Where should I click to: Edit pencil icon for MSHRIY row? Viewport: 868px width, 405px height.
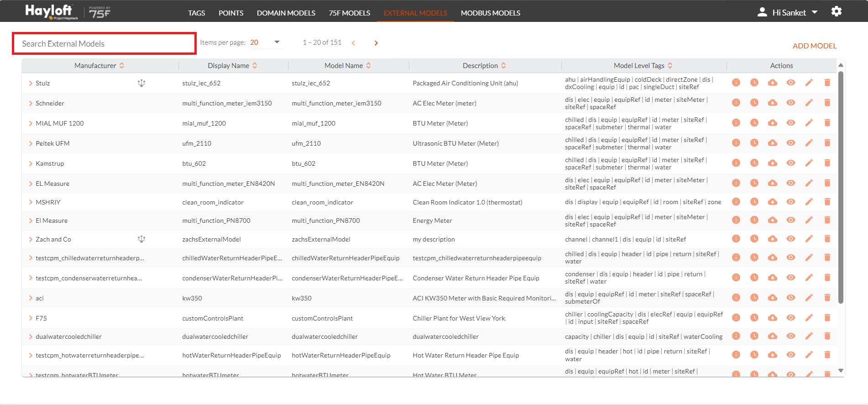click(809, 202)
